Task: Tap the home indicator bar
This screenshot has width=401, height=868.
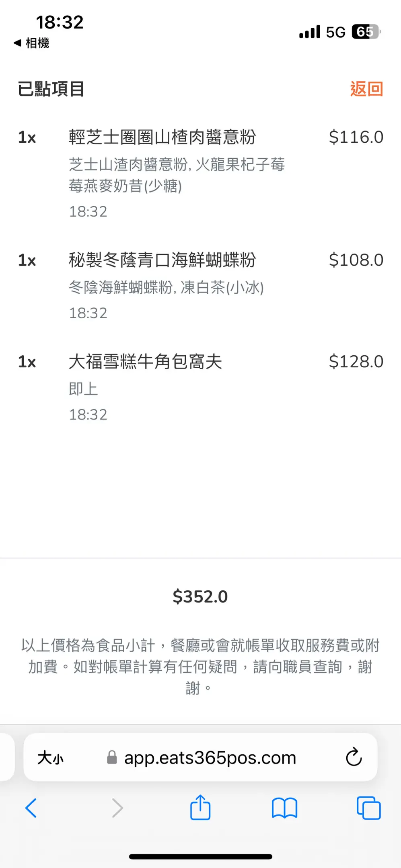Action: click(x=200, y=857)
